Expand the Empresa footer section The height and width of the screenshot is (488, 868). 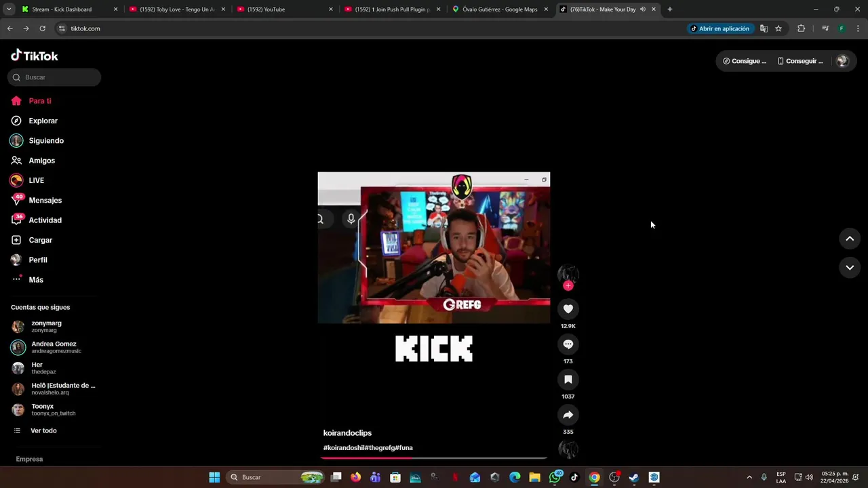pyautogui.click(x=29, y=460)
